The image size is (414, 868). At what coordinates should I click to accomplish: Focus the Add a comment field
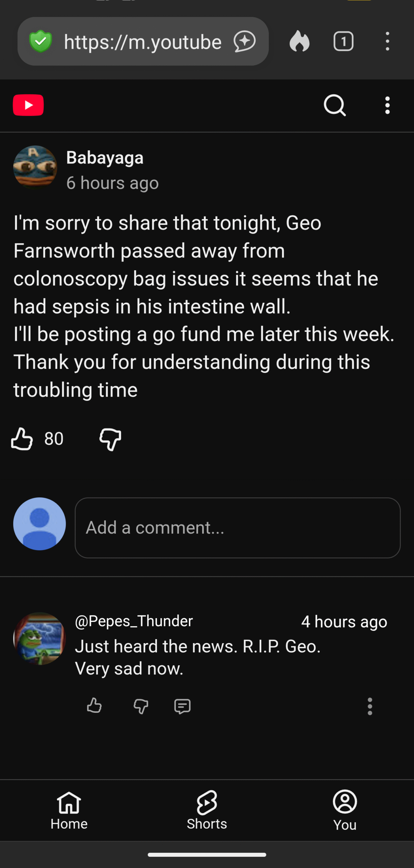pos(237,528)
